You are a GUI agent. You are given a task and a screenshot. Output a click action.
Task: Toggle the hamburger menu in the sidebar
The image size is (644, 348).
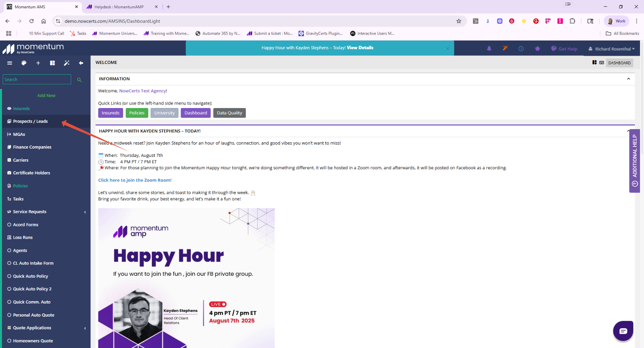10,63
